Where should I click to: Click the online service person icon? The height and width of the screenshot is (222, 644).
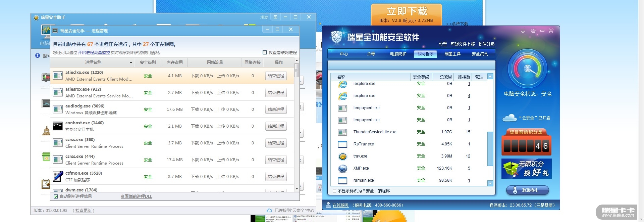pos(328,205)
